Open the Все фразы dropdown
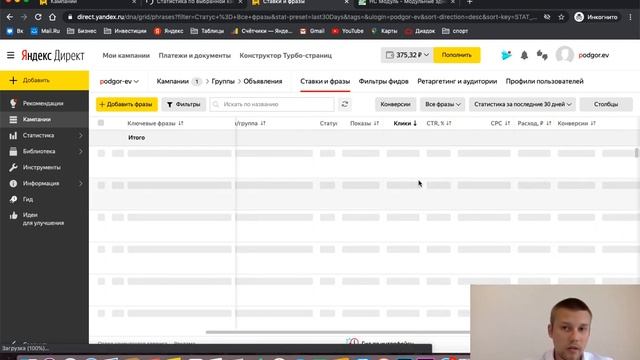 [x=442, y=104]
